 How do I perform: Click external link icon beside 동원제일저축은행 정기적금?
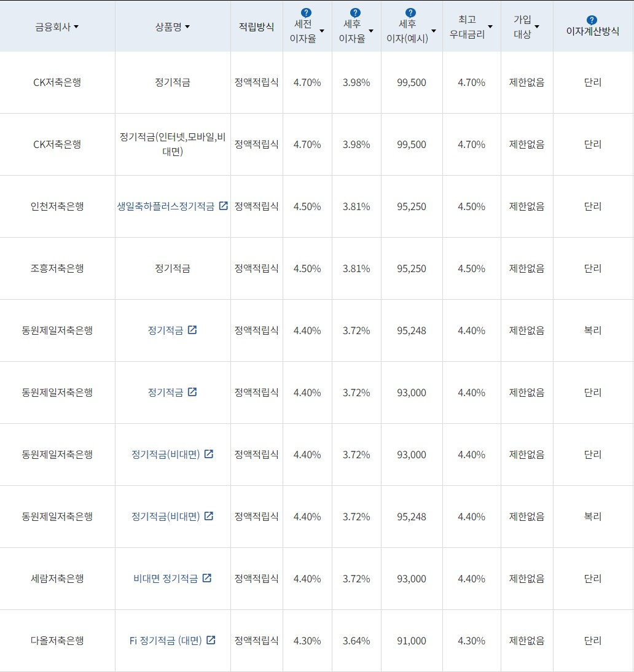point(193,330)
